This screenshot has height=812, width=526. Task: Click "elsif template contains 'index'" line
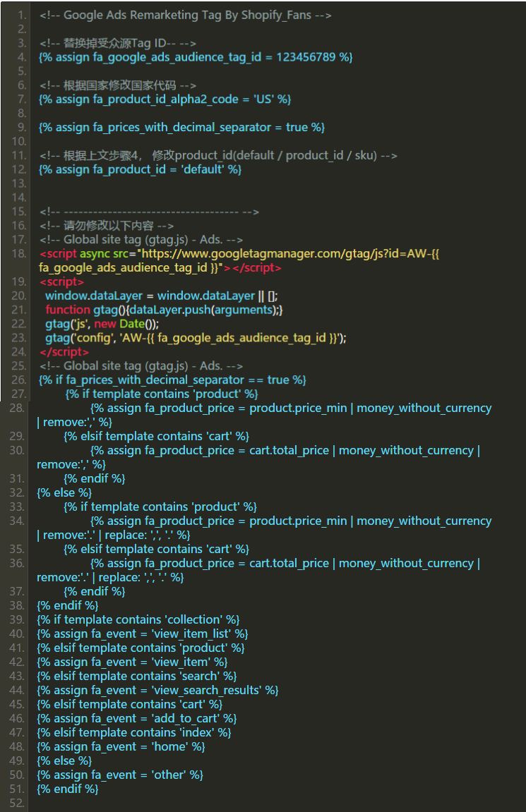tap(134, 733)
